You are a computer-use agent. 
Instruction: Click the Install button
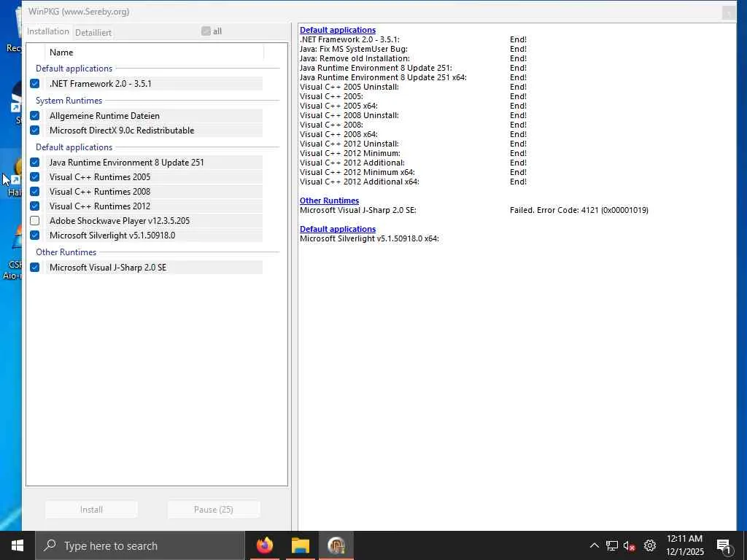coord(91,510)
